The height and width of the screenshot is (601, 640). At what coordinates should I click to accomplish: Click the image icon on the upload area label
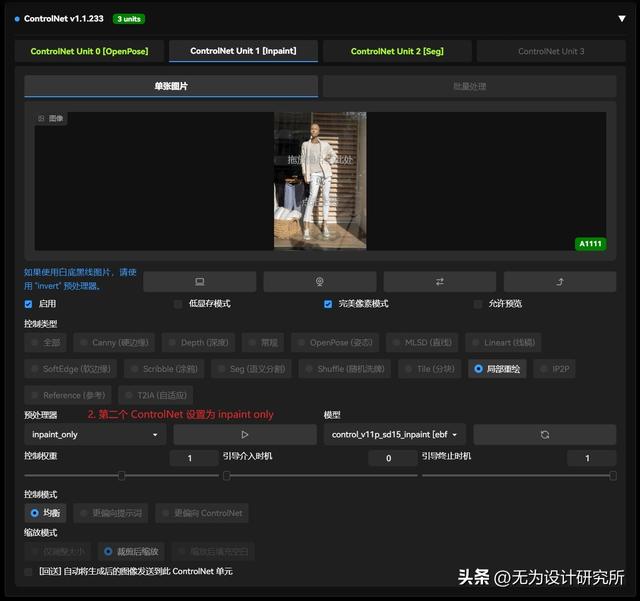click(x=42, y=119)
